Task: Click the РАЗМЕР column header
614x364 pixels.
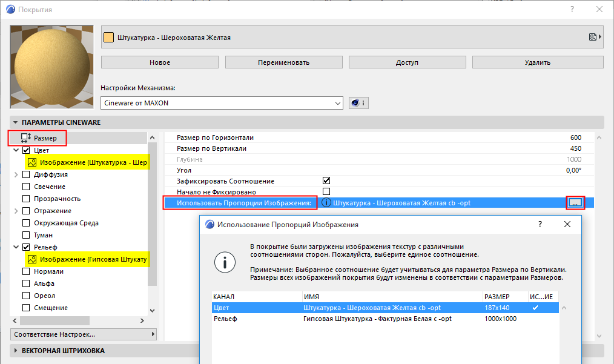Action: 505,297
